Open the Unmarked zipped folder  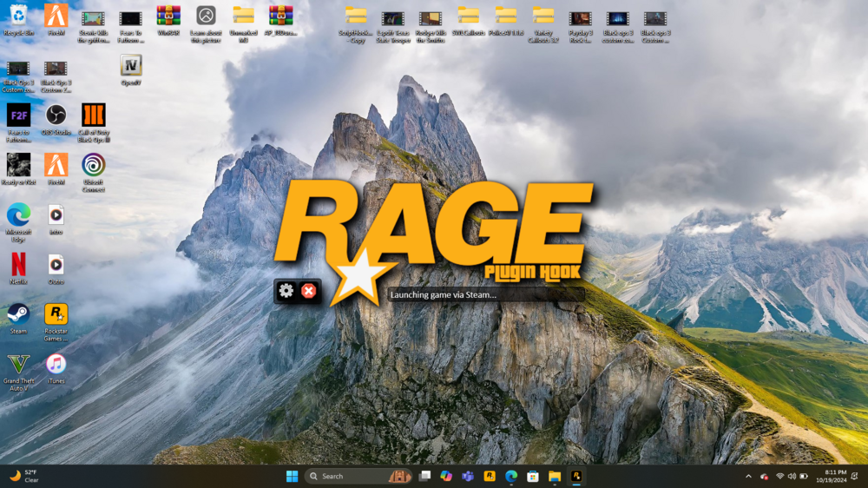(244, 23)
